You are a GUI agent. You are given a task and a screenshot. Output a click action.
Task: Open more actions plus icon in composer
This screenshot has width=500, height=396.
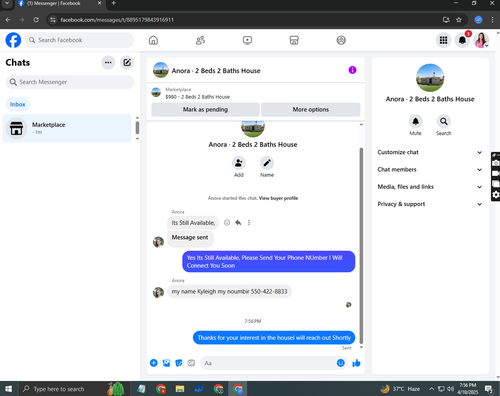(x=154, y=363)
